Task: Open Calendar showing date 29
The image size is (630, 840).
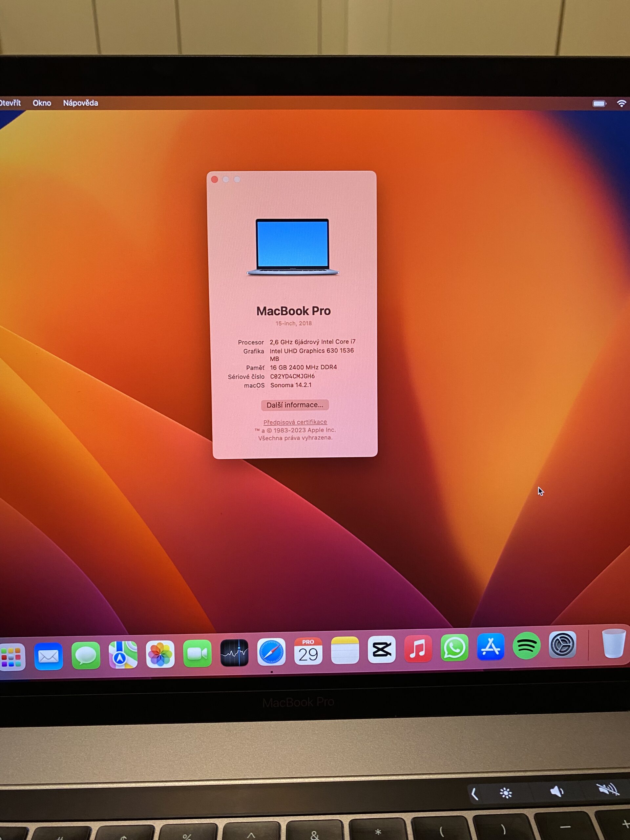Action: 308,651
